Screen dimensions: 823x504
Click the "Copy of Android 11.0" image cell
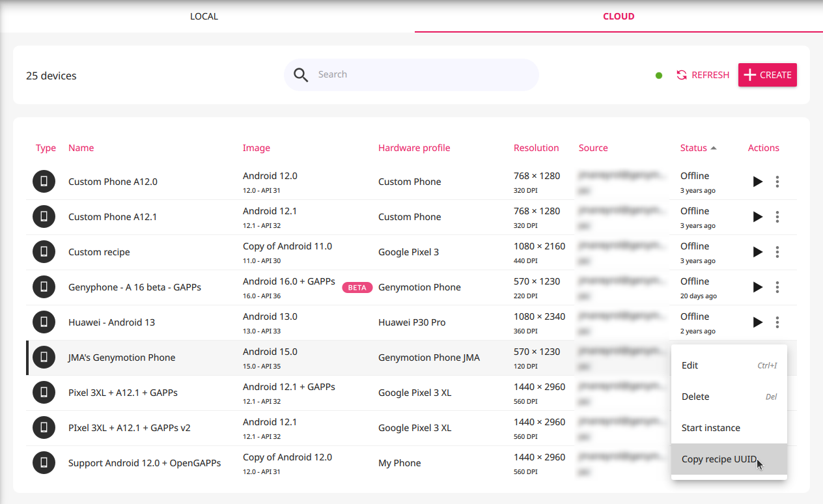(287, 246)
